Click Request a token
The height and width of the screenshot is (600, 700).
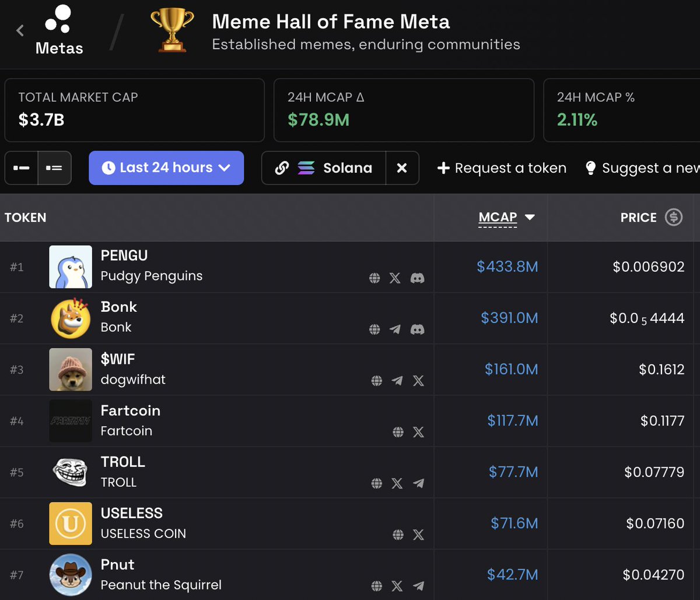[502, 168]
